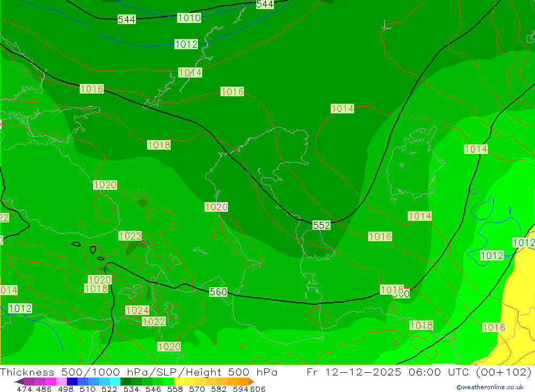Viewport: 535px width, 392px height.
Task: Click the legend value 522
Action: (x=109, y=389)
